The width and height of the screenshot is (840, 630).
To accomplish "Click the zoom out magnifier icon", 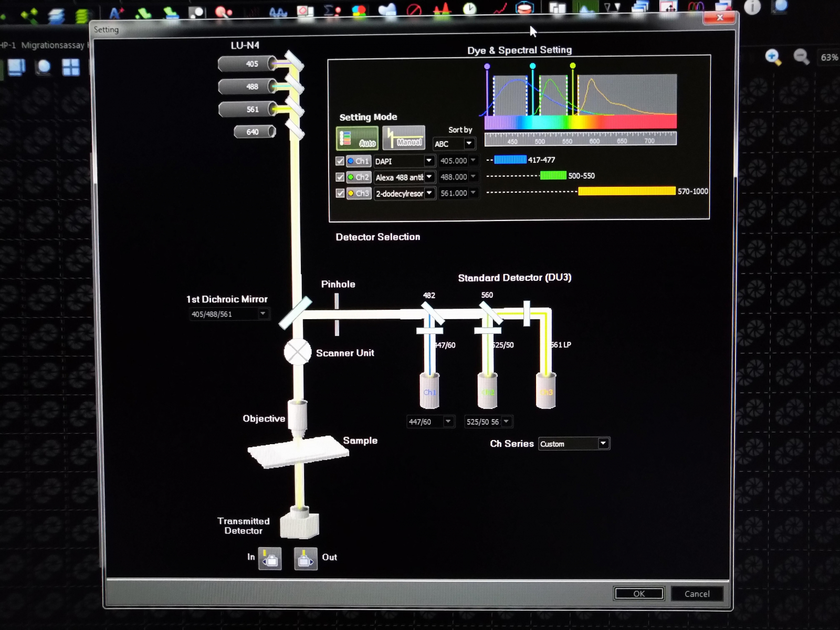I will pyautogui.click(x=801, y=57).
